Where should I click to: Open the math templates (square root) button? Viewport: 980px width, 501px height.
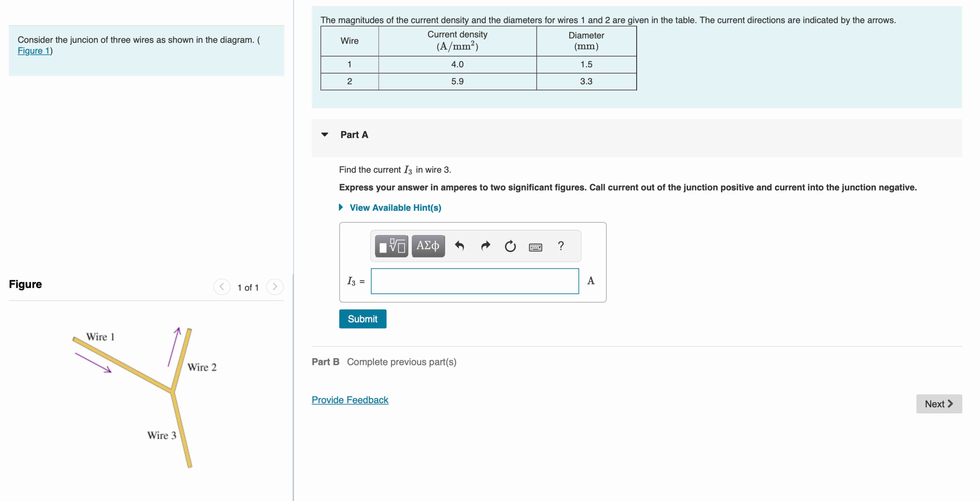391,246
